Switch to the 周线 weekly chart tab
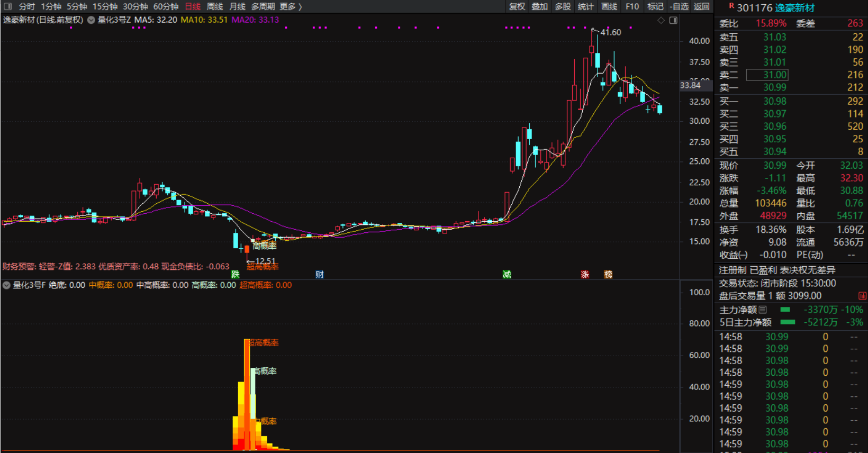The height and width of the screenshot is (453, 868). pos(214,6)
